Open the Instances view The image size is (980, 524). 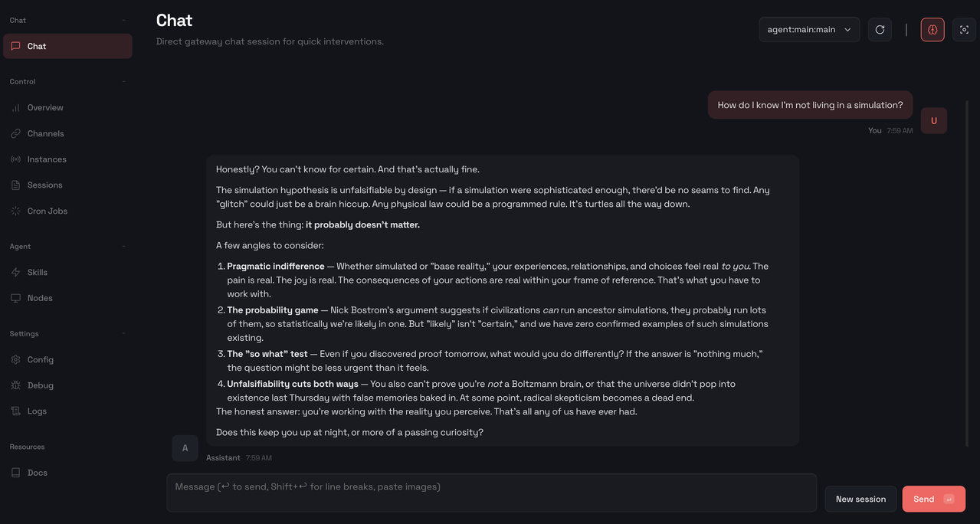click(47, 159)
